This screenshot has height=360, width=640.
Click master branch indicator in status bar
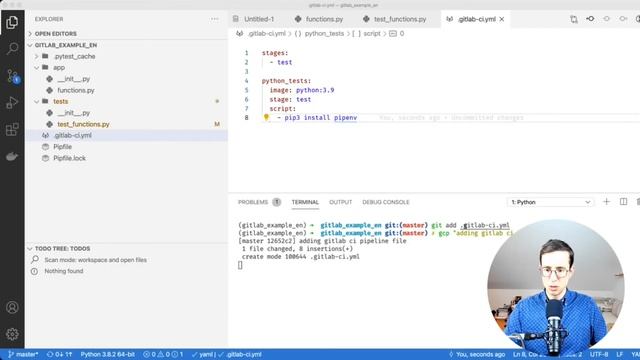pos(23,354)
